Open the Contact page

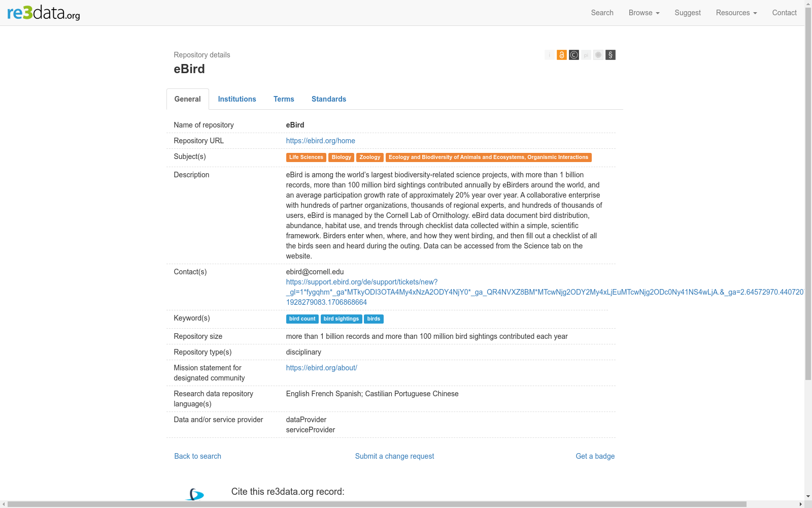tap(785, 13)
